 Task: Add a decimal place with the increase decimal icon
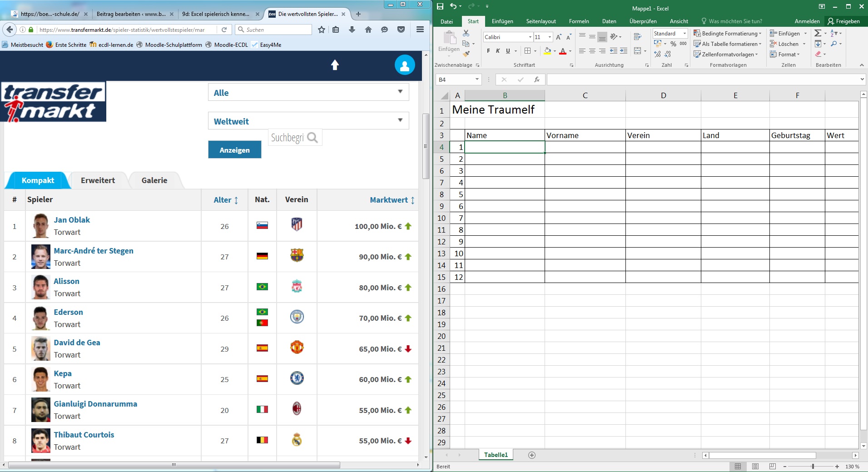tap(657, 54)
